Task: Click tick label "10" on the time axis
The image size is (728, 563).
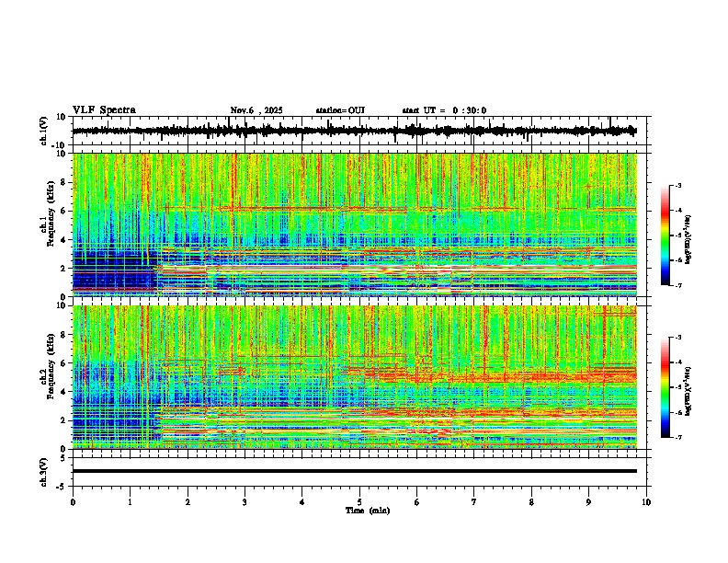Action: pos(646,502)
